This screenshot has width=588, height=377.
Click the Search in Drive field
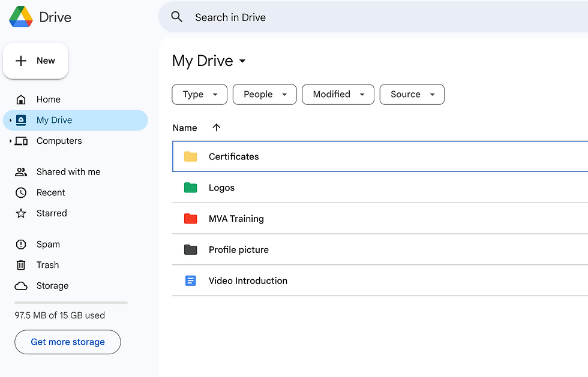tap(360, 17)
